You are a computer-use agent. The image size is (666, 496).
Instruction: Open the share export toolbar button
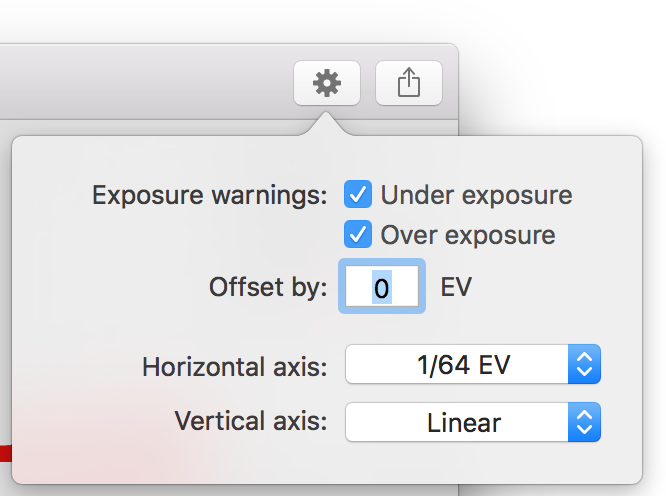click(x=409, y=83)
